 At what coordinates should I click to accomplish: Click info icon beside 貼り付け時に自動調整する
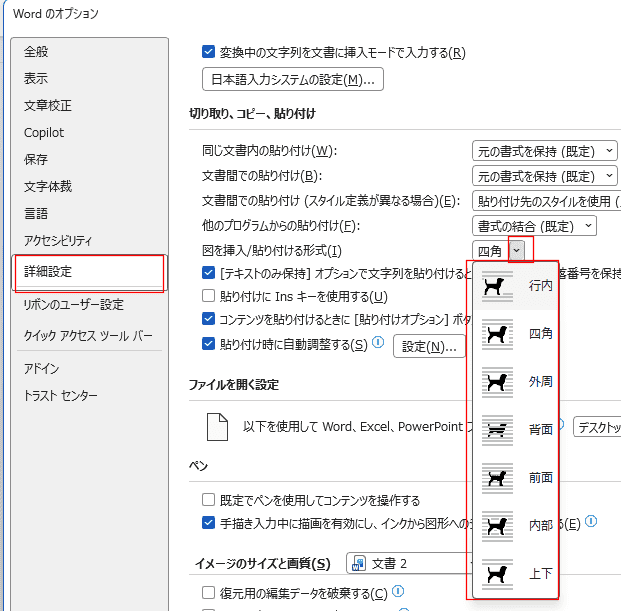(378, 343)
